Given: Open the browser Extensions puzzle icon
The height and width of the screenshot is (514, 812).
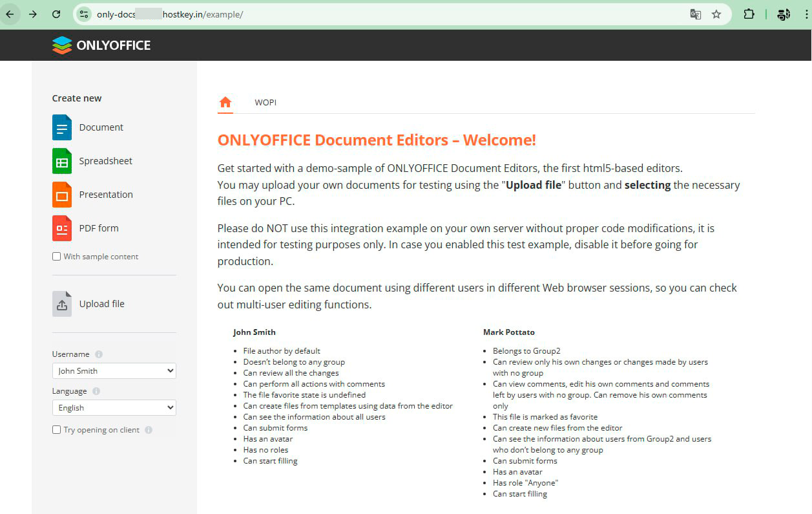Looking at the screenshot, I should pyautogui.click(x=749, y=14).
